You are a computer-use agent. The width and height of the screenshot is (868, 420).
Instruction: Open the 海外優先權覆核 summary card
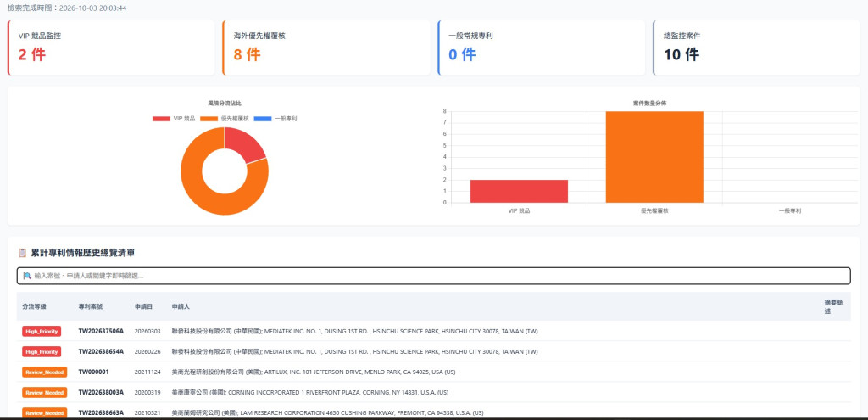tap(326, 48)
